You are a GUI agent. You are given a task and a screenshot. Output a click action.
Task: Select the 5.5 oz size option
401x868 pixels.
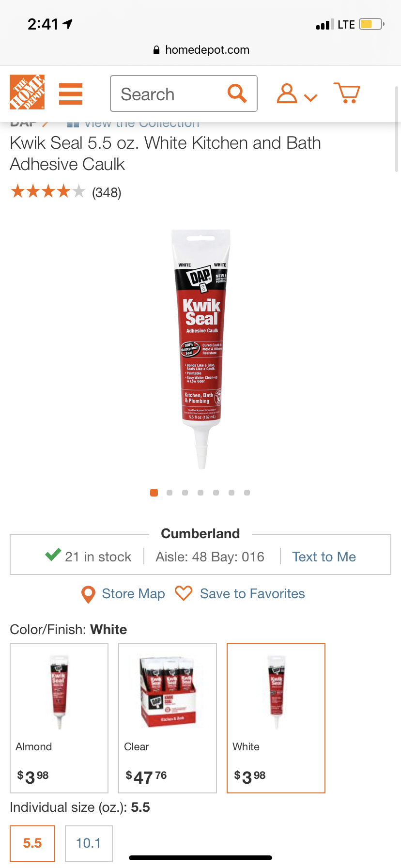pyautogui.click(x=32, y=843)
